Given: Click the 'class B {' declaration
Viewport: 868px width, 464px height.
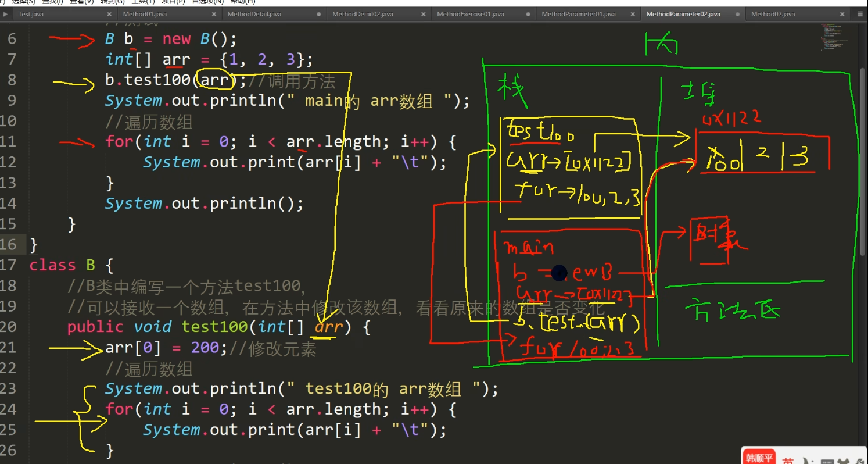Looking at the screenshot, I should 72,265.
